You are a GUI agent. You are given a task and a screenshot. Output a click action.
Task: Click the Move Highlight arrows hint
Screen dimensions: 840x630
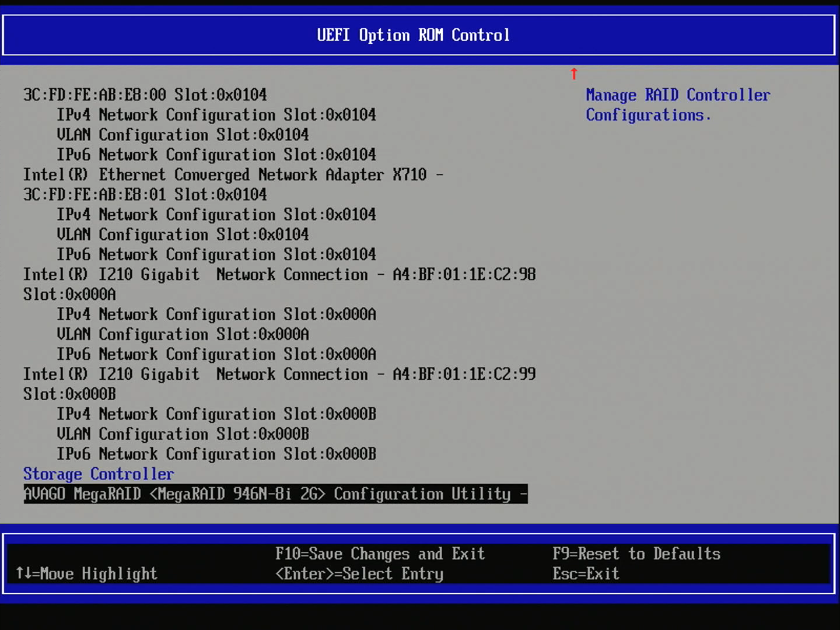point(86,574)
